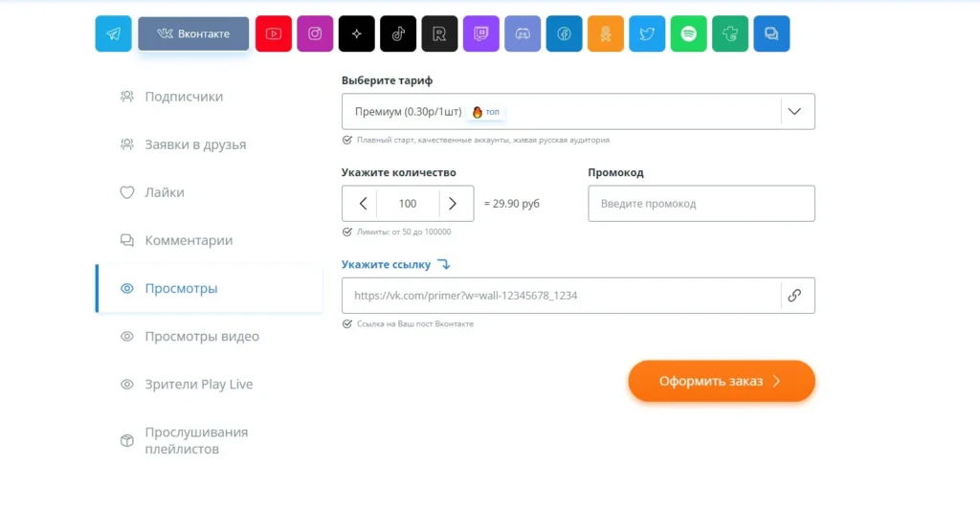Pick the Discord service icon
Image resolution: width=980 pixels, height=508 pixels.
523,33
